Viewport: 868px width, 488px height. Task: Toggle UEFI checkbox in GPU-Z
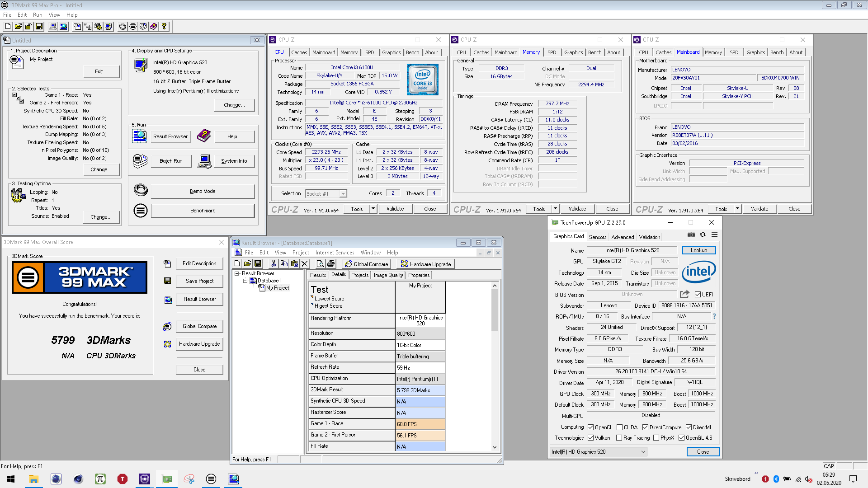click(x=698, y=295)
